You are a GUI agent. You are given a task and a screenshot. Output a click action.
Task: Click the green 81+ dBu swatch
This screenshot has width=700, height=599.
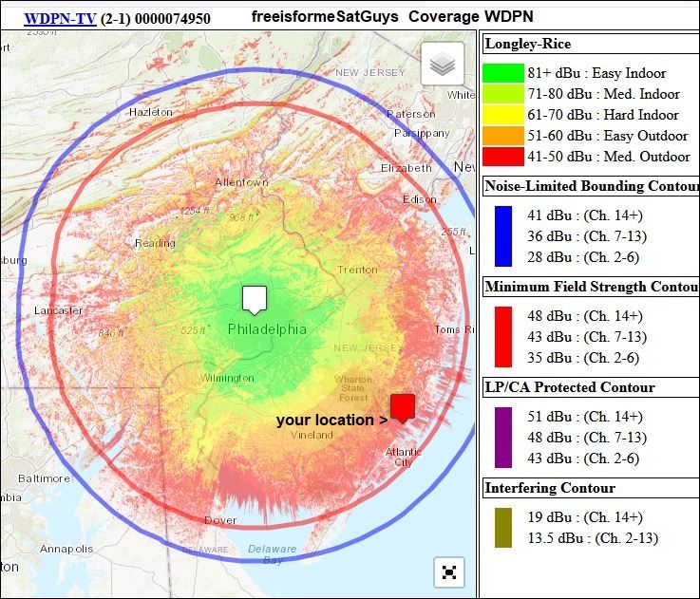click(502, 73)
